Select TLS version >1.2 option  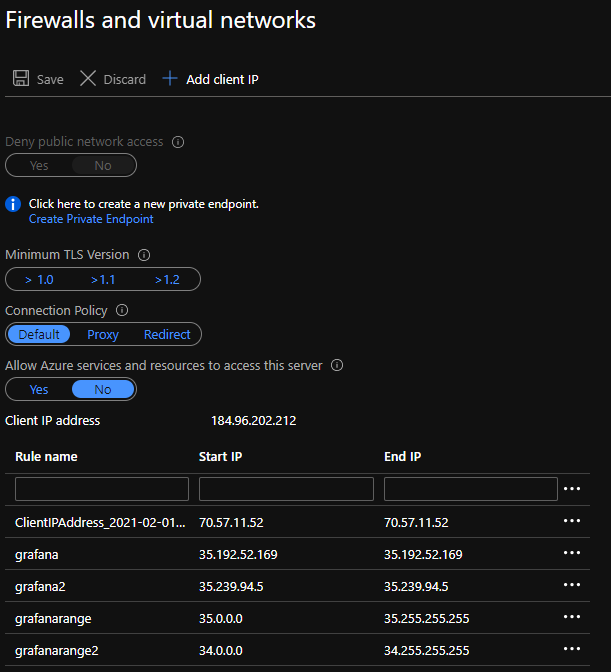tap(167, 280)
